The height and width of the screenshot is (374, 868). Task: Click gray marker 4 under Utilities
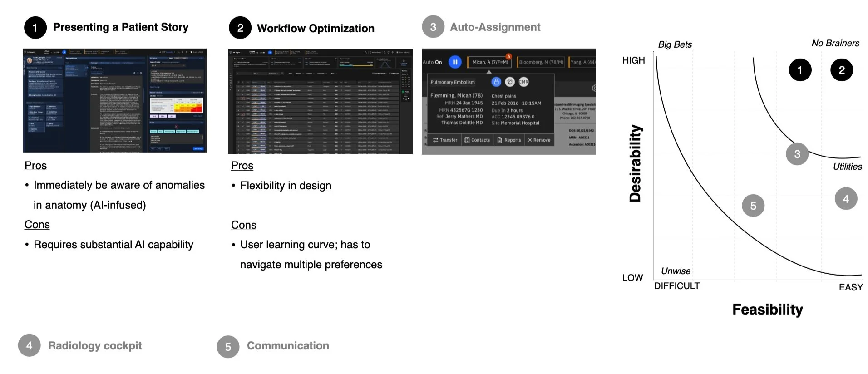[846, 199]
